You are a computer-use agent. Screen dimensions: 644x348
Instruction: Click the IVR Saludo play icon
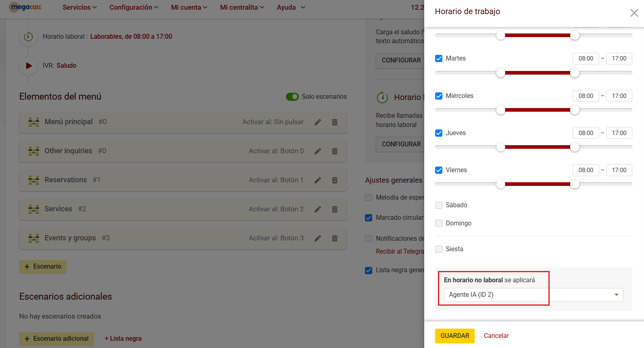coord(29,66)
